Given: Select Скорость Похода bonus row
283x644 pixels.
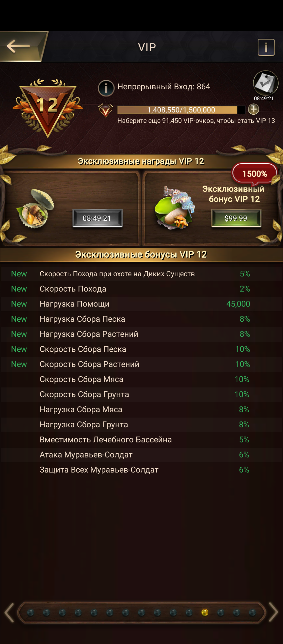Looking at the screenshot, I should 141,289.
